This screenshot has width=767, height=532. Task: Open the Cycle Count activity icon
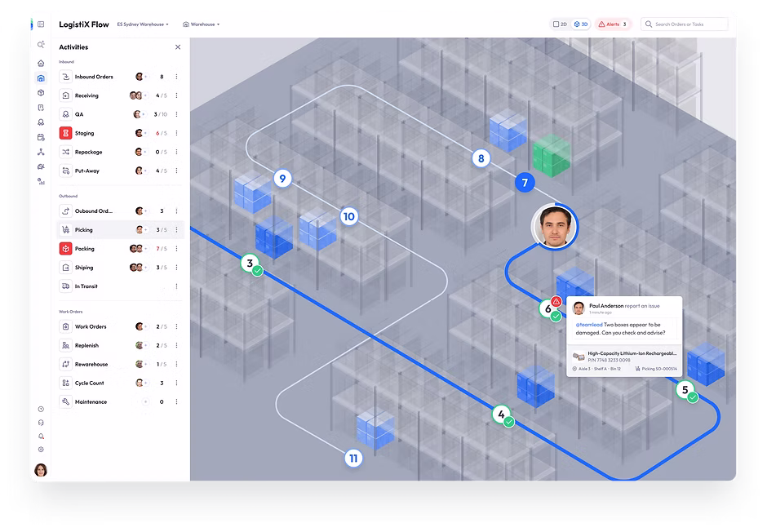pos(65,382)
